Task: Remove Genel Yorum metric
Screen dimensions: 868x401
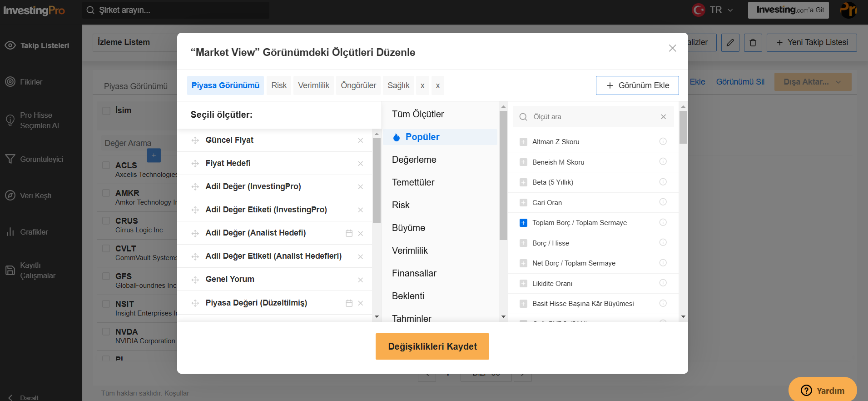Action: point(360,280)
